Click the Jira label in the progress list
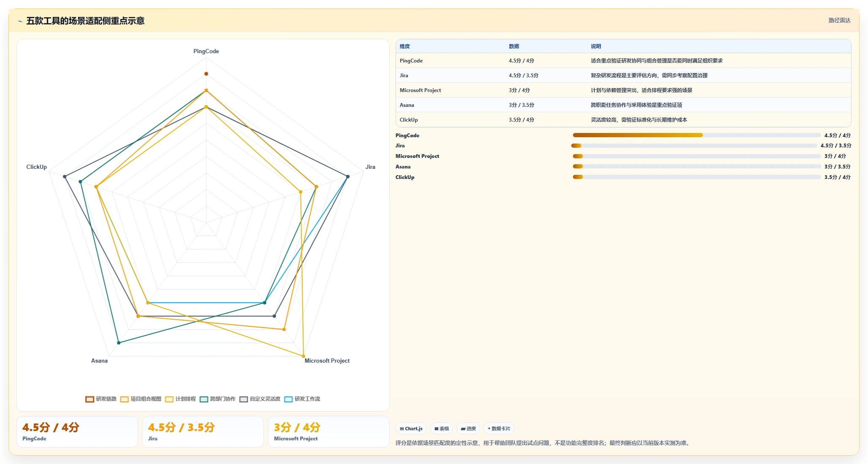This screenshot has height=464, width=868. pyautogui.click(x=400, y=146)
